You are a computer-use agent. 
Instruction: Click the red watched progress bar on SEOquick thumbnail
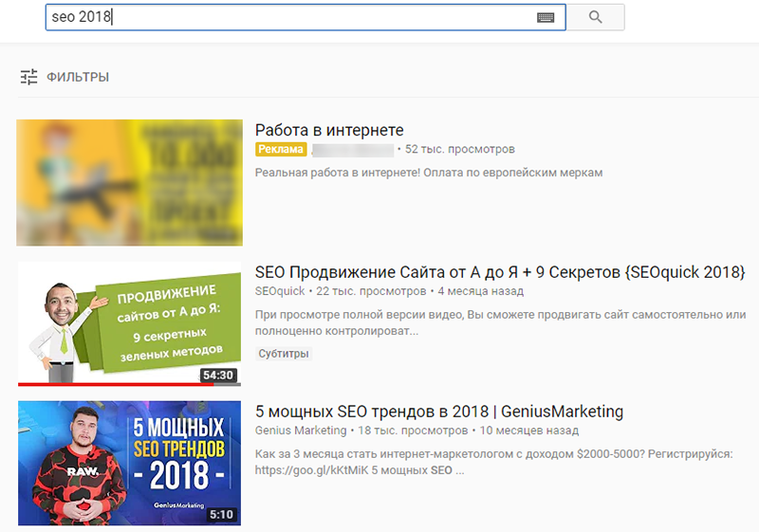[116, 384]
